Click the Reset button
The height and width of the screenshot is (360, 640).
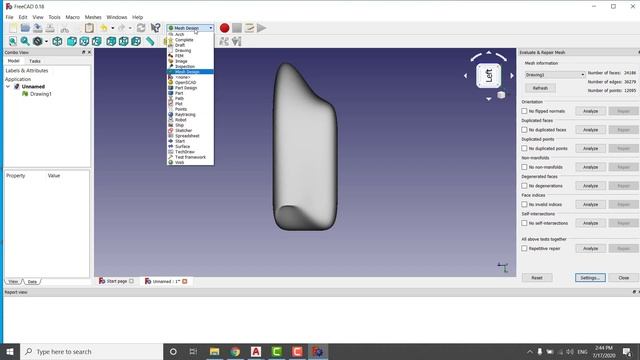[x=537, y=278]
